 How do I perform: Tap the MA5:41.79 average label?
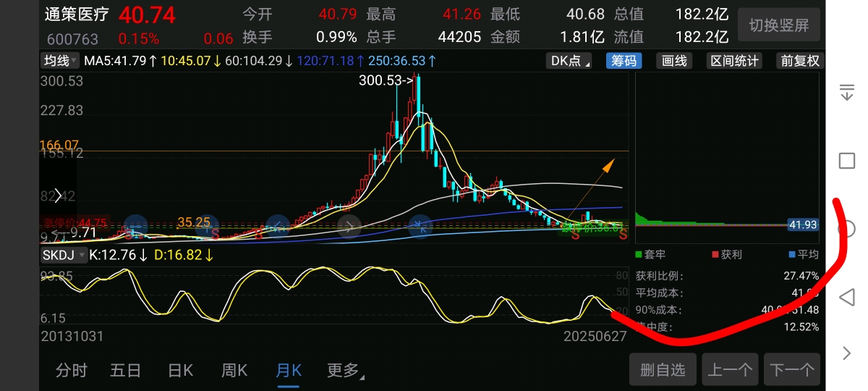pyautogui.click(x=120, y=62)
